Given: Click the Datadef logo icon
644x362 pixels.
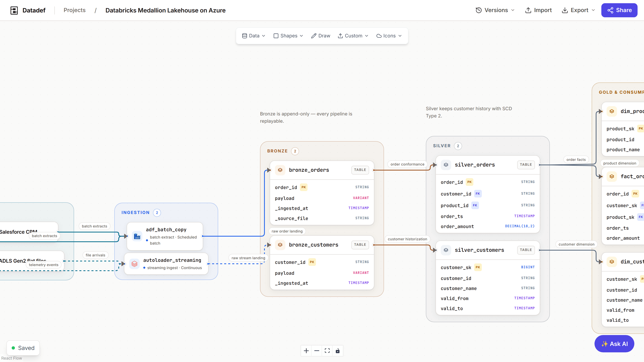Looking at the screenshot, I should [x=14, y=10].
